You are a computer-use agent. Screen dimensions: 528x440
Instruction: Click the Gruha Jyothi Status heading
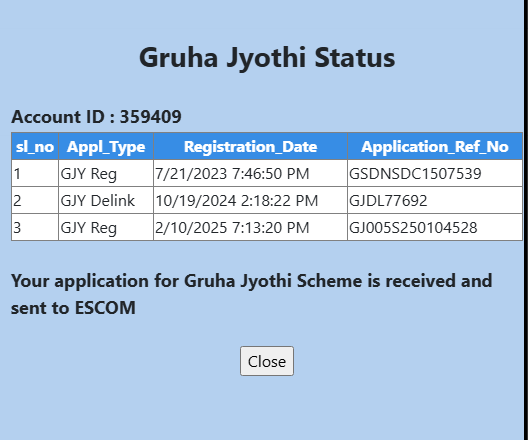tap(267, 58)
